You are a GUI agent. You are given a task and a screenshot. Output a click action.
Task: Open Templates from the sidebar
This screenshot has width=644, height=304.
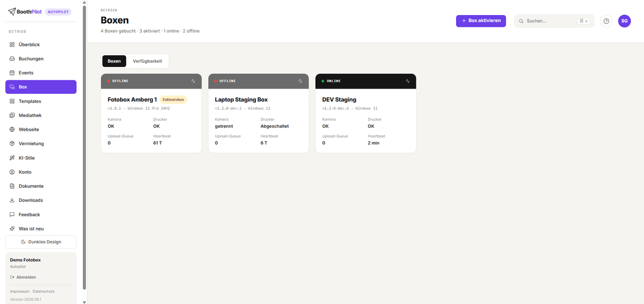coord(41,101)
